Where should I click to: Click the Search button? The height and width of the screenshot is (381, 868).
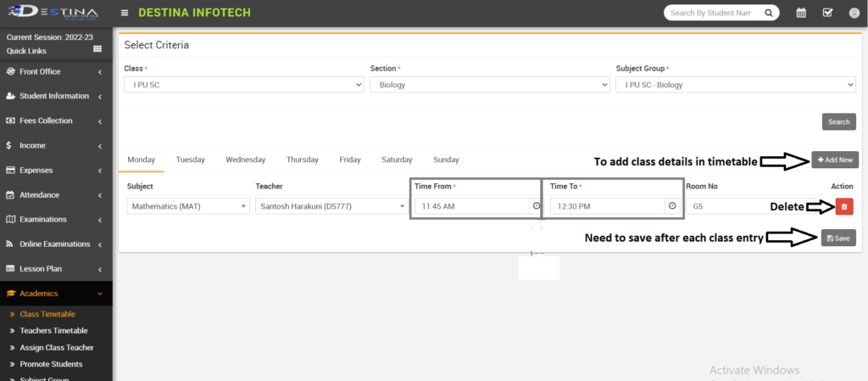click(x=838, y=122)
